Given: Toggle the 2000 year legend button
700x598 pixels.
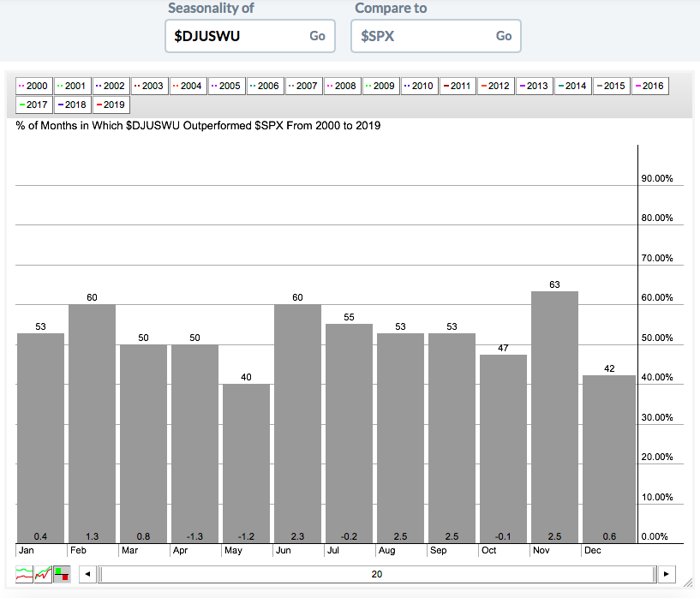Looking at the screenshot, I should coord(34,86).
